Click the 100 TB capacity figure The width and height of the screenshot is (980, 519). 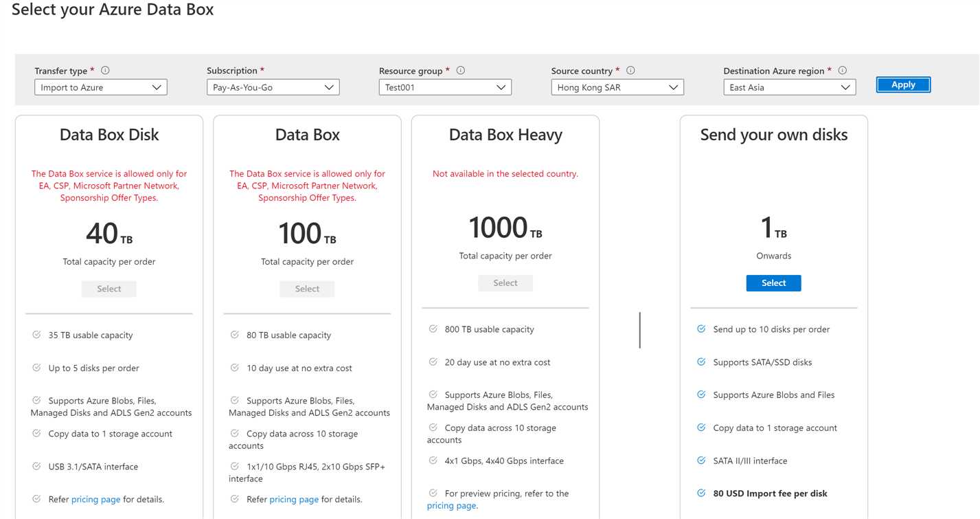click(307, 234)
